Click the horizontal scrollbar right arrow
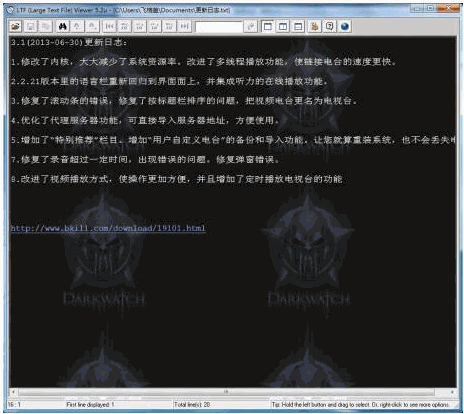 [x=452, y=392]
